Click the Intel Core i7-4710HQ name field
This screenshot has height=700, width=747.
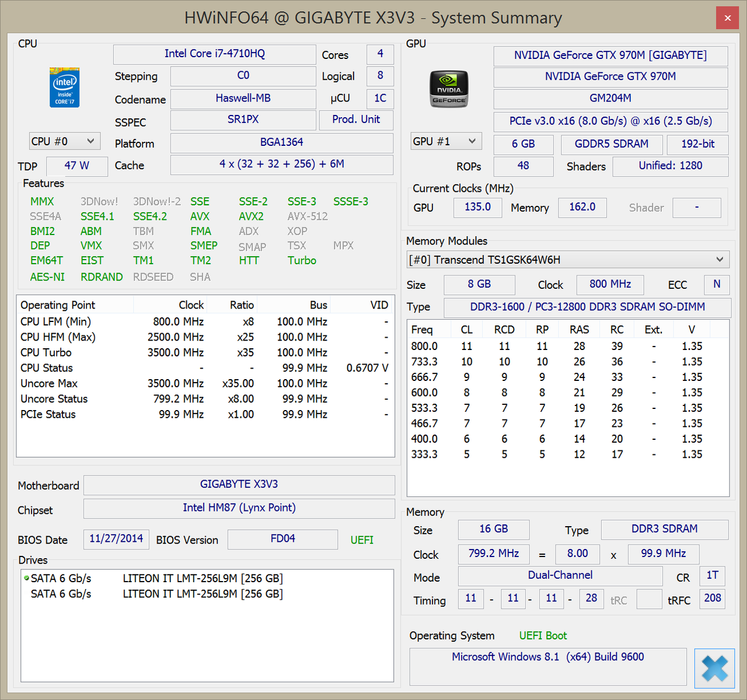[x=214, y=54]
